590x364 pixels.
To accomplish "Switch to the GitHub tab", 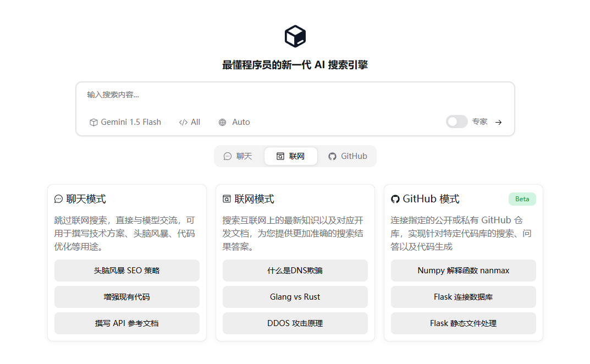I will (x=348, y=156).
